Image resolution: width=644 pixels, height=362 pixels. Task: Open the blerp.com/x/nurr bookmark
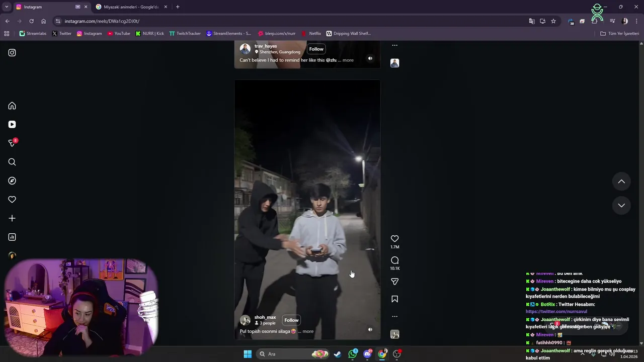276,34
